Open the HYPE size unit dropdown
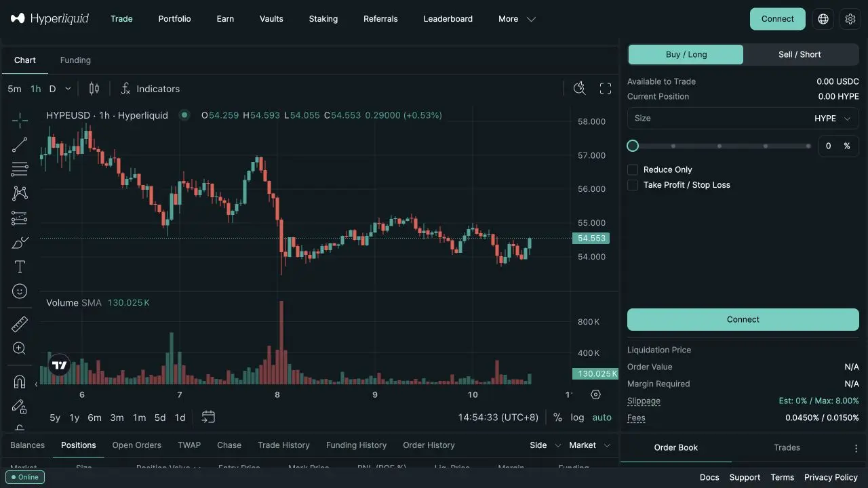This screenshot has width=868, height=488. point(833,119)
